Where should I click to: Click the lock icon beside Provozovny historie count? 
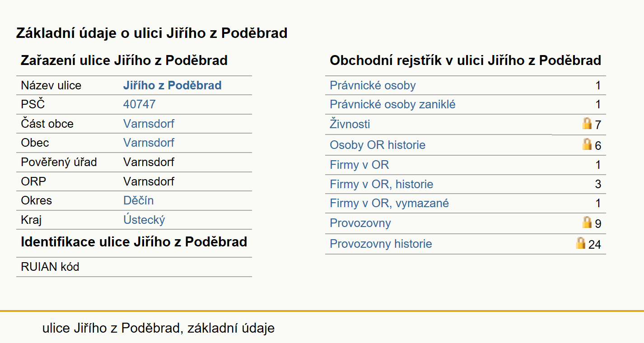581,243
